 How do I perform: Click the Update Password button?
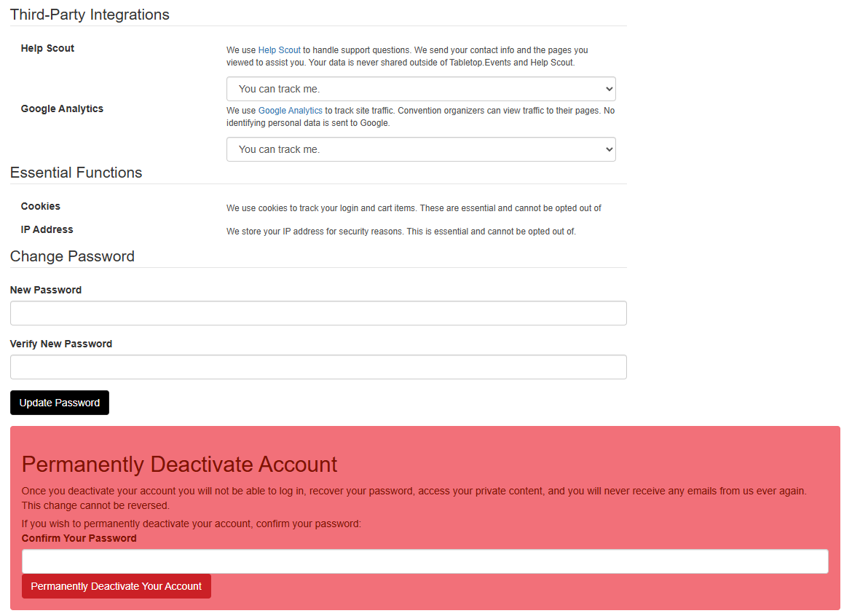pyautogui.click(x=59, y=402)
